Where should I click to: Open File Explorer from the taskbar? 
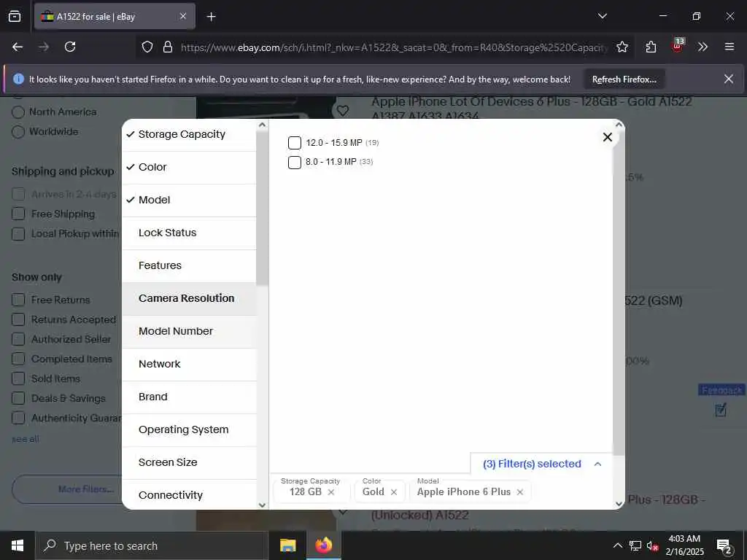tap(287, 545)
